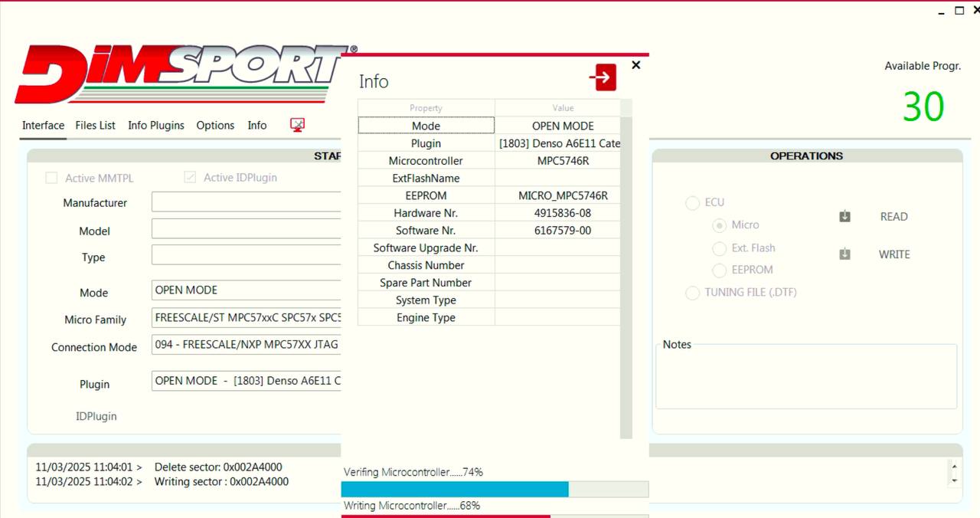
Task: Open the Info menu item
Action: pyautogui.click(x=257, y=125)
